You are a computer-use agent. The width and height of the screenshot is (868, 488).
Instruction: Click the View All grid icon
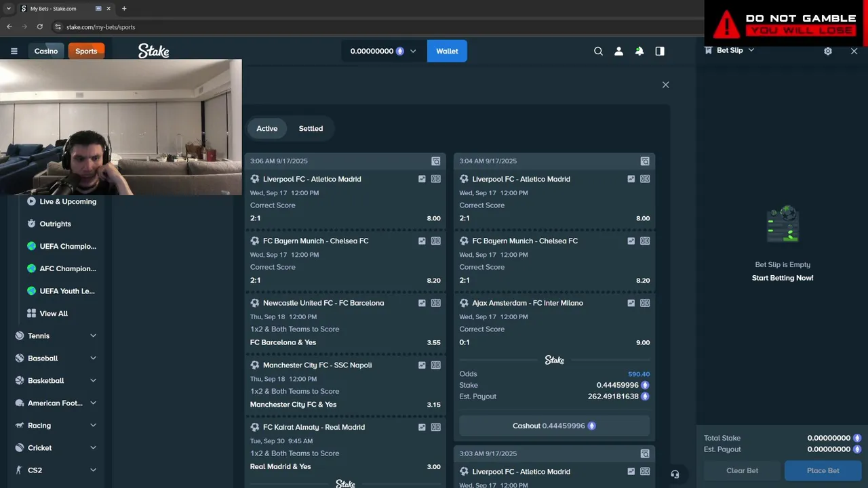pyautogui.click(x=31, y=313)
